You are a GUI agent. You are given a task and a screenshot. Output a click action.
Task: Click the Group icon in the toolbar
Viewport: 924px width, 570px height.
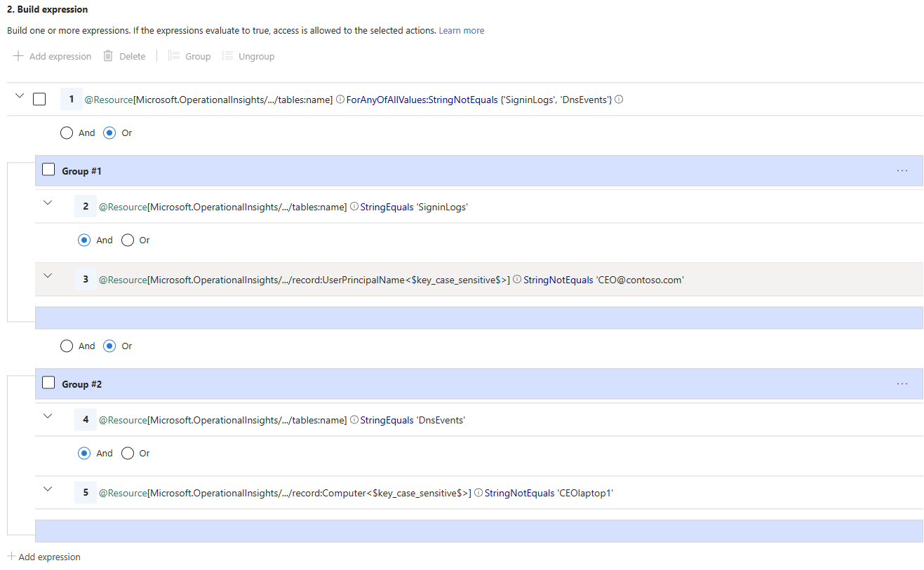174,56
